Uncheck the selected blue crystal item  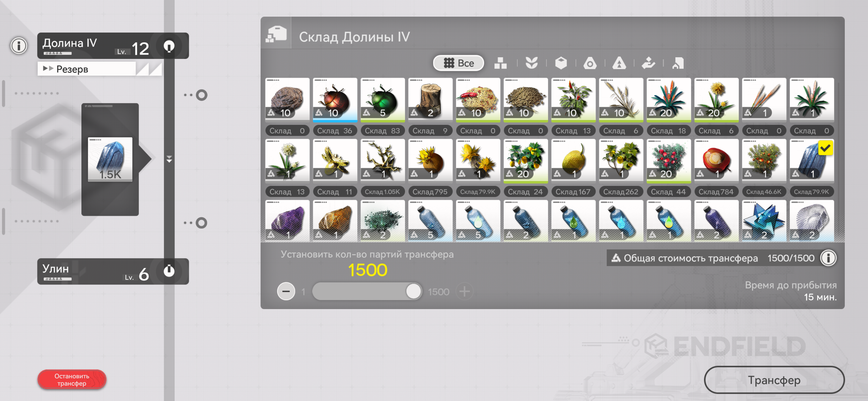pos(812,161)
